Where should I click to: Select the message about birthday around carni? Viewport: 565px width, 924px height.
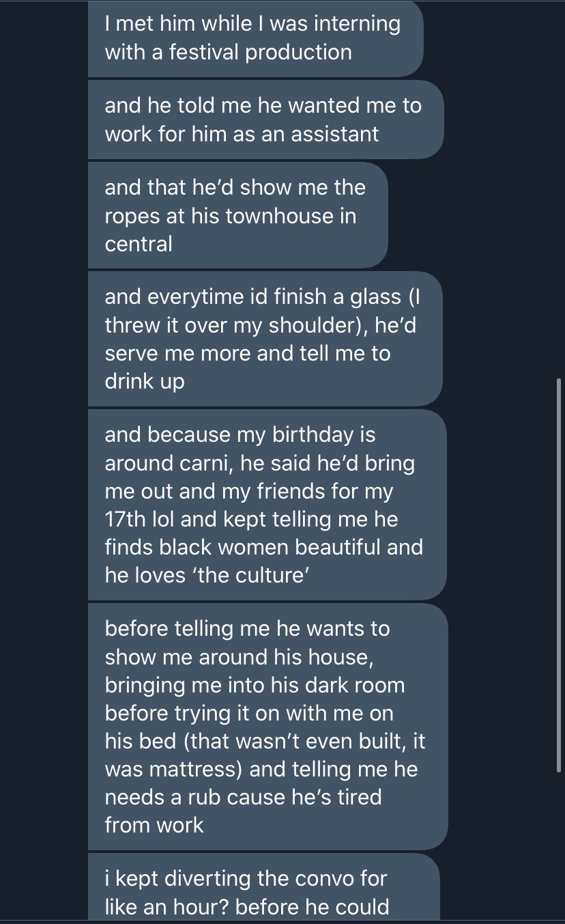tap(267, 505)
